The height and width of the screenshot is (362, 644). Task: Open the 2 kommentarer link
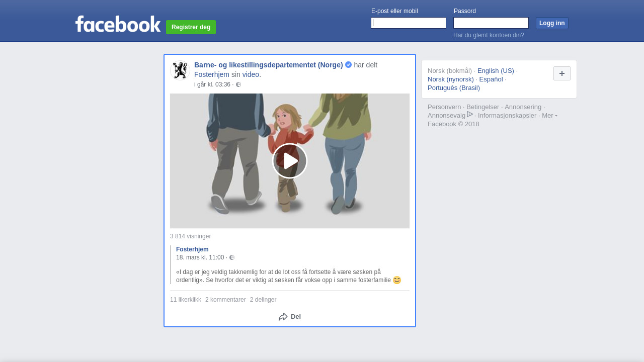[x=225, y=300]
